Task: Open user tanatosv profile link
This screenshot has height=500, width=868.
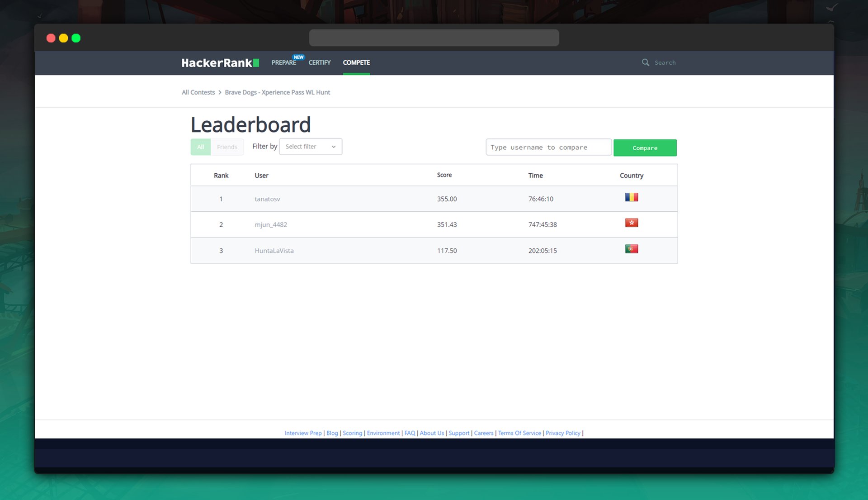Action: pyautogui.click(x=267, y=199)
